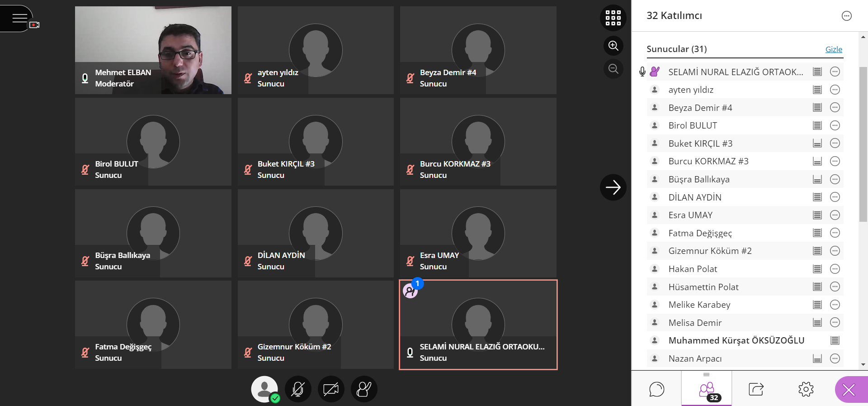The height and width of the screenshot is (406, 868).
Task: Open options menu for Büşra Ballıkaya
Action: pos(835,179)
